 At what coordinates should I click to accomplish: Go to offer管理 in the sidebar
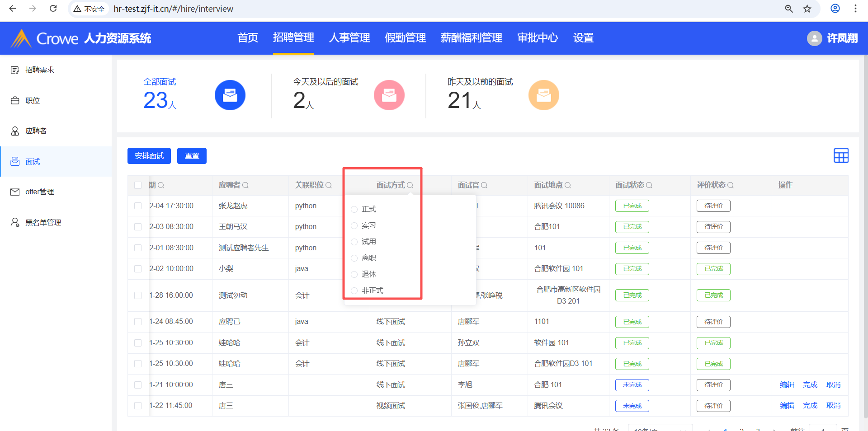pos(39,192)
